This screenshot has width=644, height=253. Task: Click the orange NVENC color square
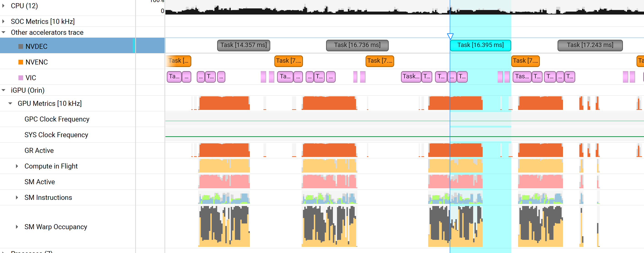[21, 62]
